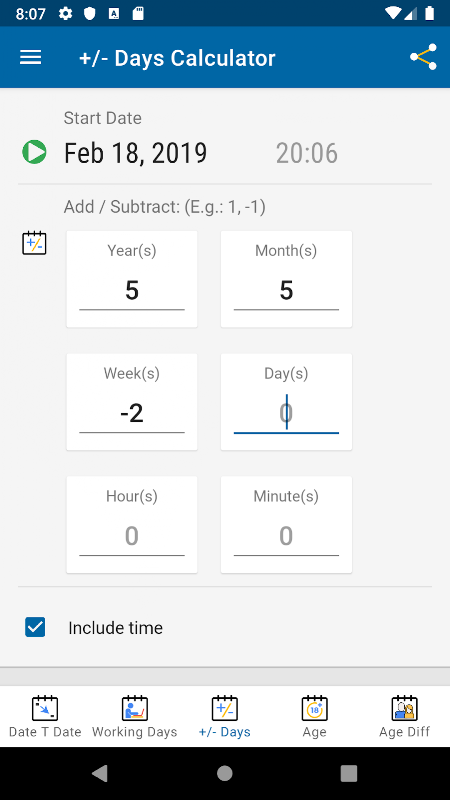The image size is (450, 800).
Task: Open the Age calculator tab
Action: pyautogui.click(x=314, y=717)
